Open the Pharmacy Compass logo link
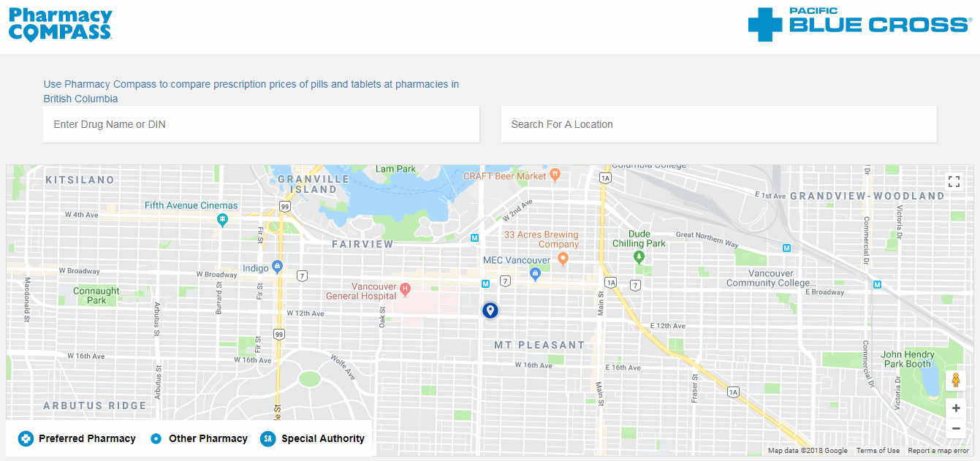Image resolution: width=980 pixels, height=461 pixels. coord(61,24)
